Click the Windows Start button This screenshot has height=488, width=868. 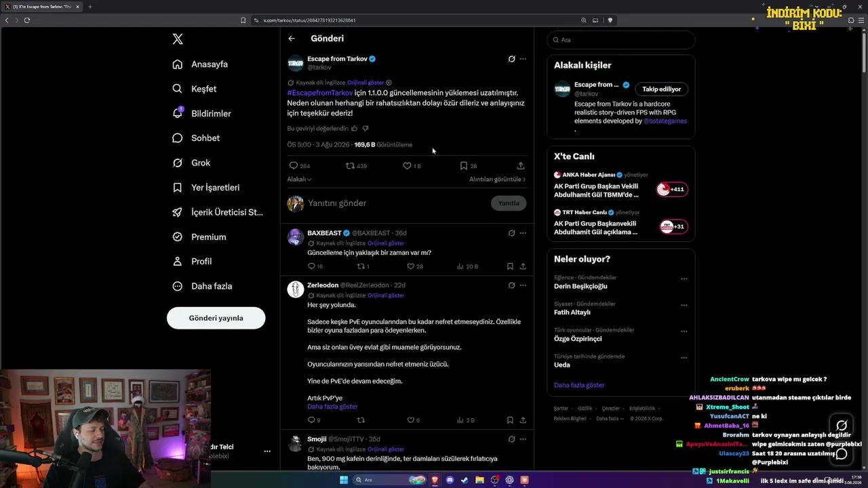(344, 480)
